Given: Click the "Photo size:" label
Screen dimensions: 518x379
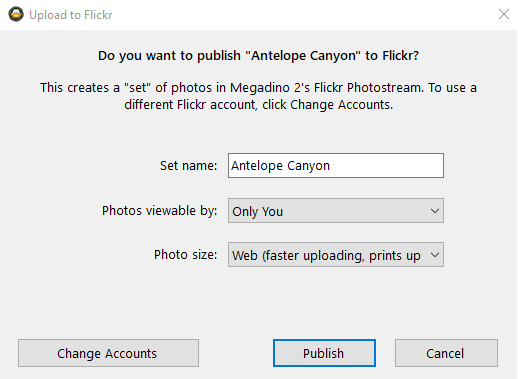Looking at the screenshot, I should pos(185,255).
